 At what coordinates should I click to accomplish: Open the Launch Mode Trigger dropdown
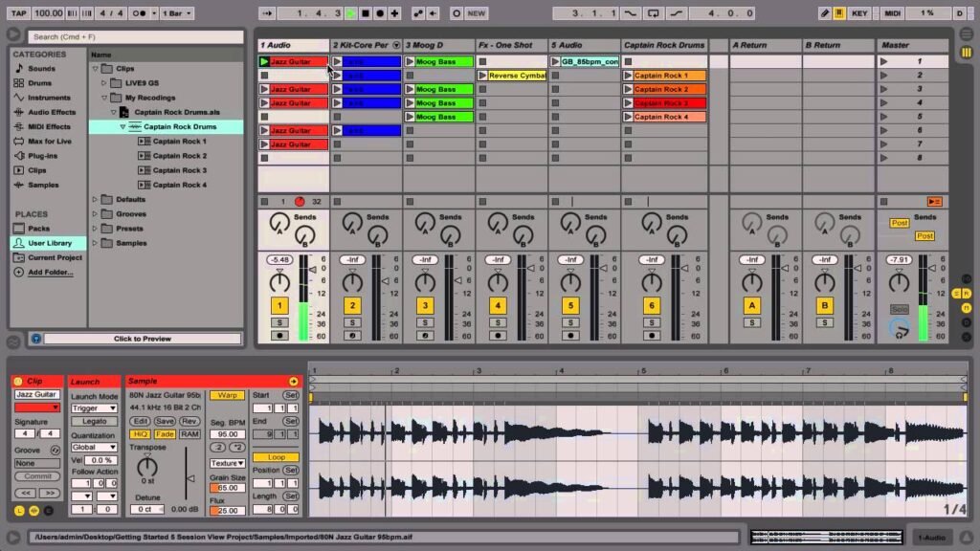point(94,408)
